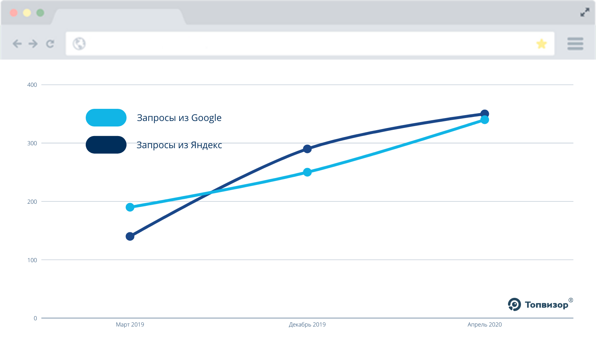The height and width of the screenshot is (364, 596).
Task: Click the fullscreen expand arrows icon
Action: [585, 13]
